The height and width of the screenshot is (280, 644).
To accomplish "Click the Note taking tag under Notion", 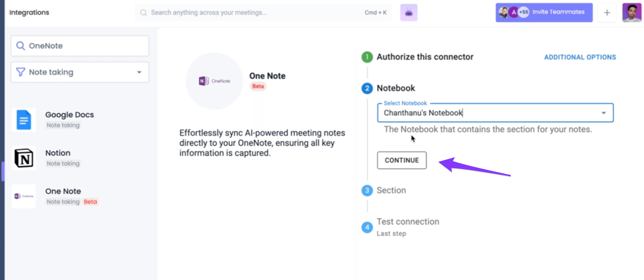I will coord(63,163).
